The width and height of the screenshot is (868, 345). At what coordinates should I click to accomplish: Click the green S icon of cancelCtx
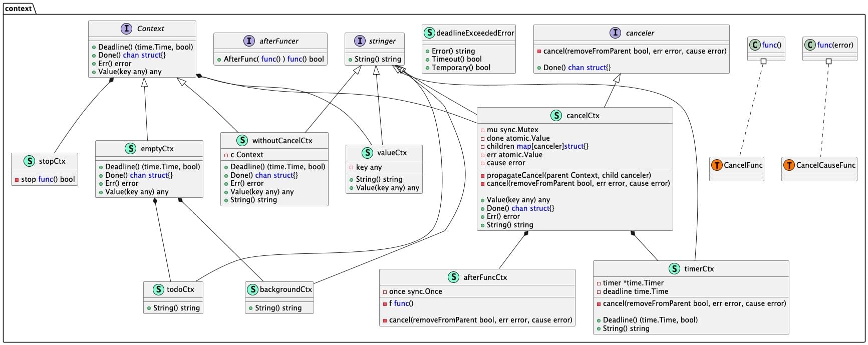(x=556, y=116)
